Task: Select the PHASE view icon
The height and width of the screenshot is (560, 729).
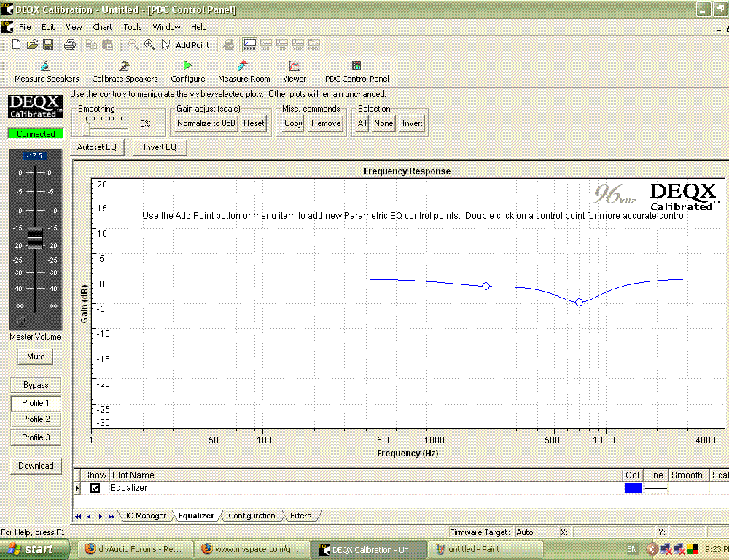Action: 314,44
